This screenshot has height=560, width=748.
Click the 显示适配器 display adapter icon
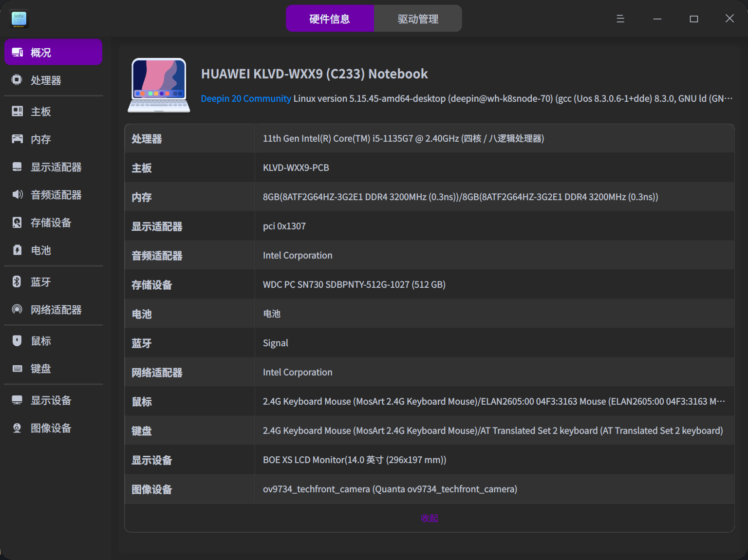point(17,167)
